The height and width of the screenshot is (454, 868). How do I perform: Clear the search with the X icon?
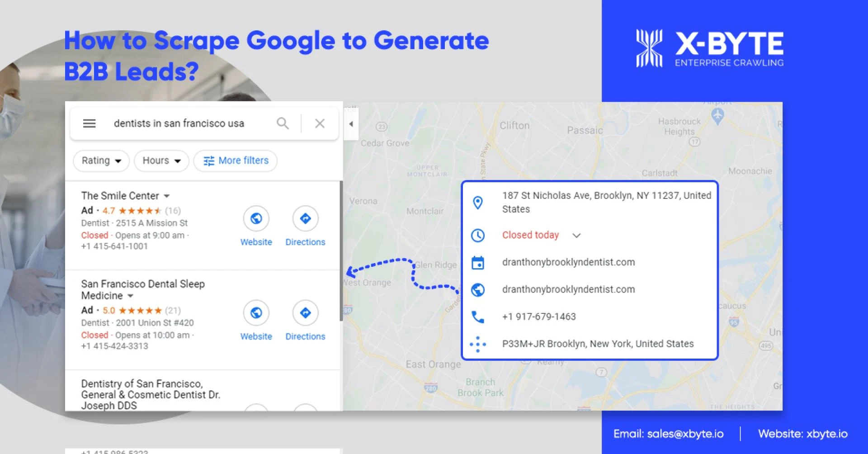pyautogui.click(x=320, y=123)
